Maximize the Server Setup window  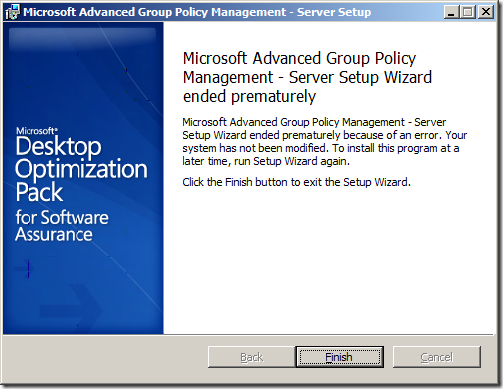click(x=468, y=12)
